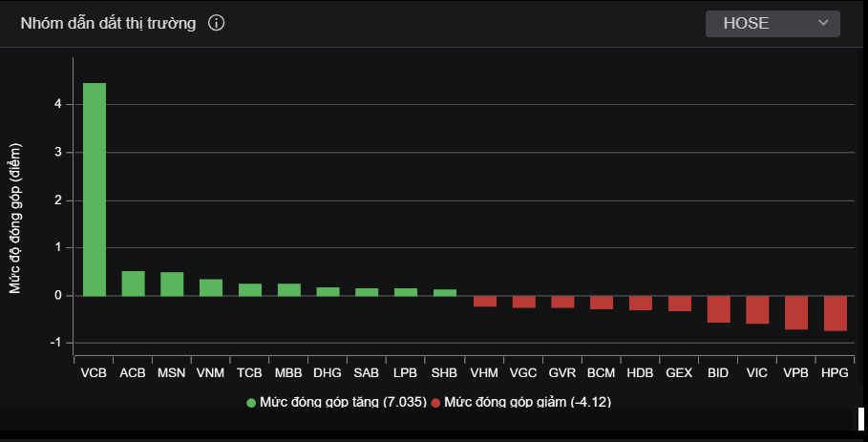Click the chevron arrow in HOSE selector
The width and height of the screenshot is (868, 442).
tap(823, 24)
